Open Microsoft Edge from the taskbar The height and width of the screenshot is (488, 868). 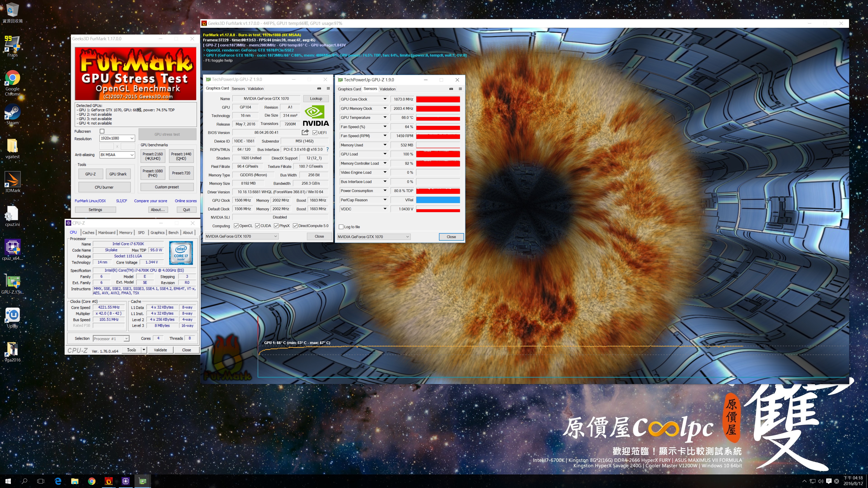(58, 481)
